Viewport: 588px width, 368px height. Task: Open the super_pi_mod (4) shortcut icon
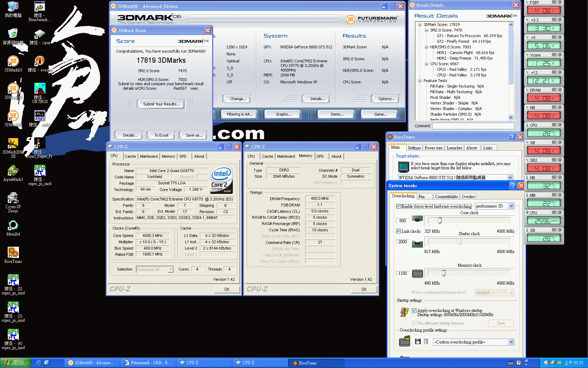click(x=13, y=339)
